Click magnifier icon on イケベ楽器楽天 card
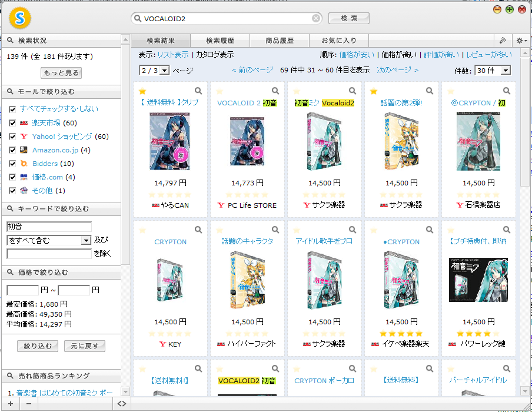 pos(430,230)
